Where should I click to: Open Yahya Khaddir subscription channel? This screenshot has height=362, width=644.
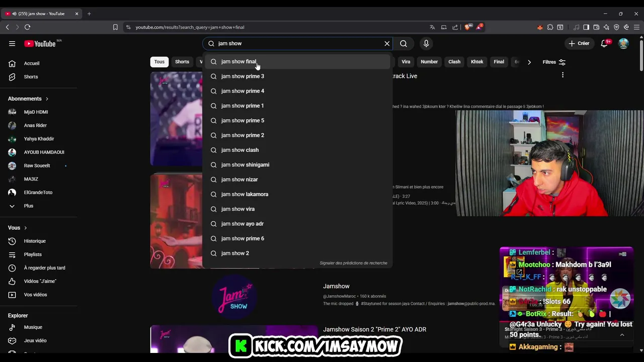click(39, 139)
